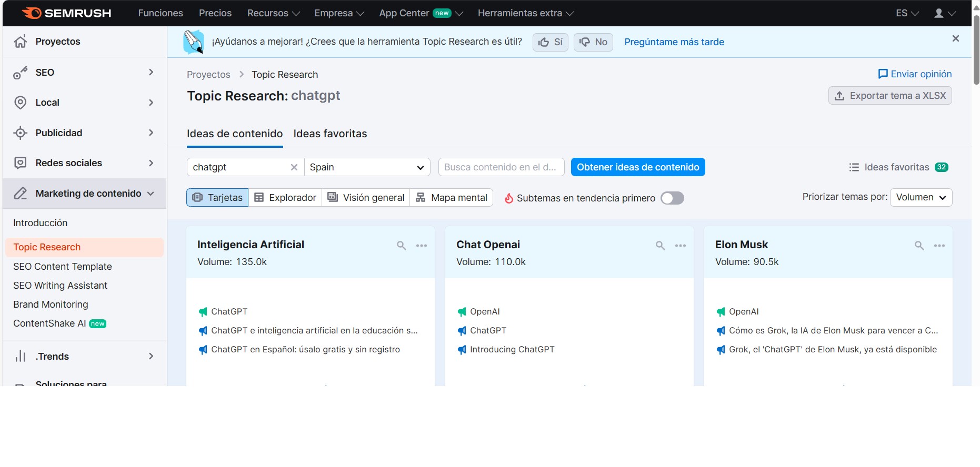The width and height of the screenshot is (980, 467).
Task: Focus the Busca contenido domain field
Action: 501,167
